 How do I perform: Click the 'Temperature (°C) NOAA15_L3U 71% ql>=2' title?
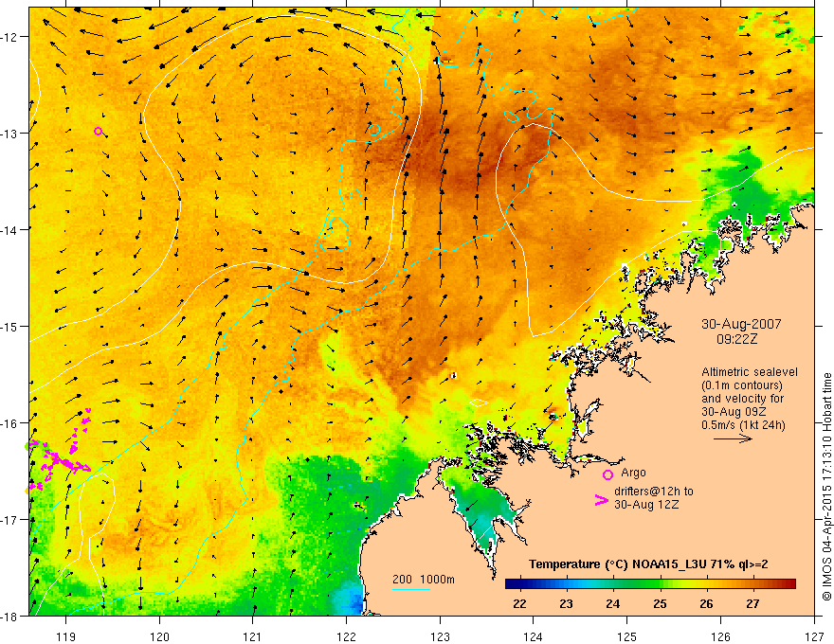click(648, 564)
